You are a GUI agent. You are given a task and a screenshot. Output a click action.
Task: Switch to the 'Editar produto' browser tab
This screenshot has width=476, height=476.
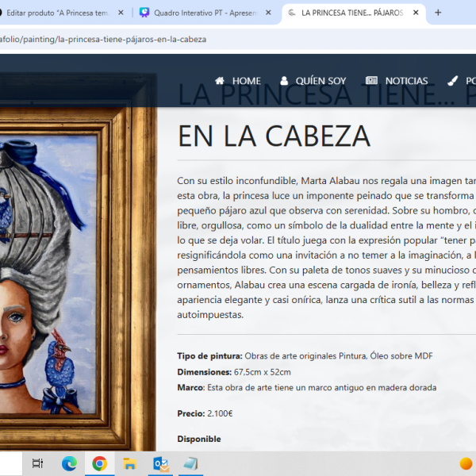pyautogui.click(x=58, y=13)
